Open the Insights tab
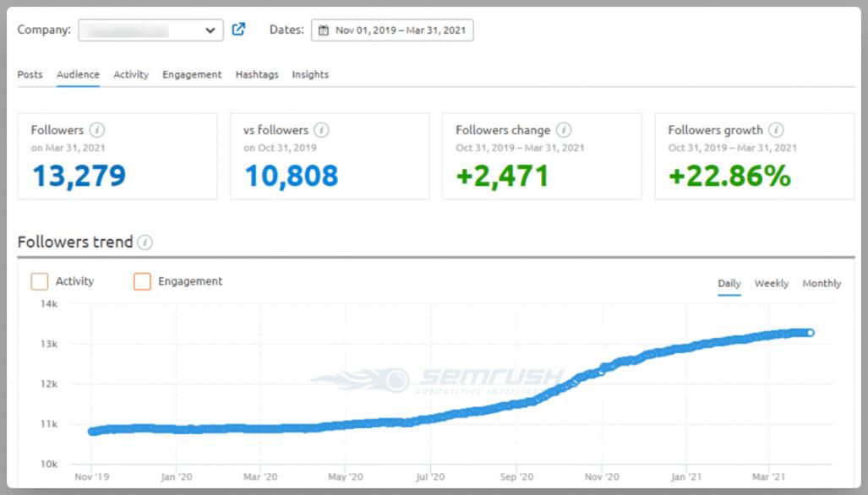 pos(310,74)
